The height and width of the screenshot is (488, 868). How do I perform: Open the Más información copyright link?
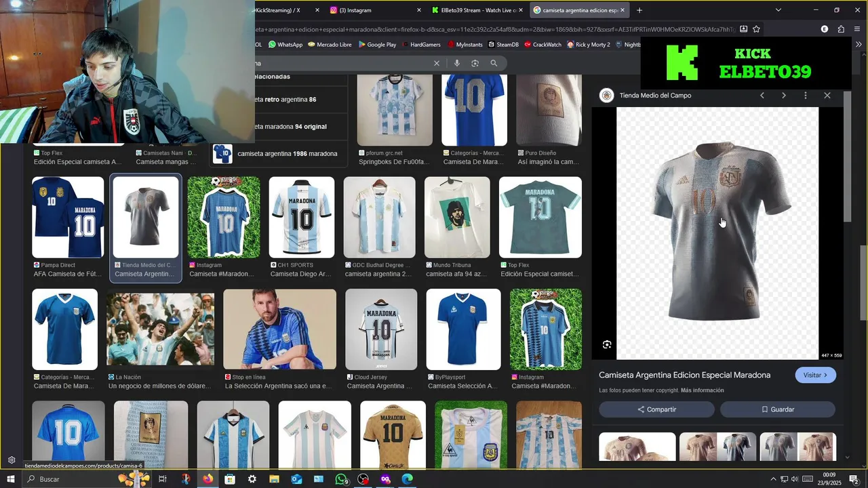[x=703, y=390]
